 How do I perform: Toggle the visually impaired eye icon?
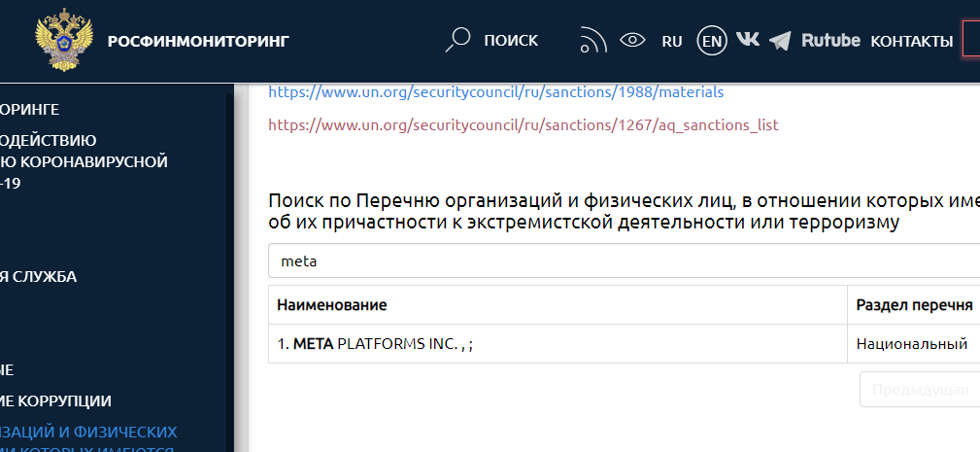pyautogui.click(x=633, y=40)
